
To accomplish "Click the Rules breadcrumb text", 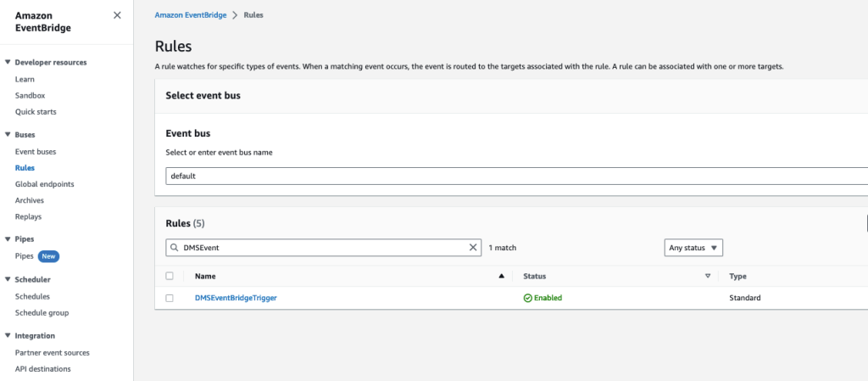I will 253,15.
